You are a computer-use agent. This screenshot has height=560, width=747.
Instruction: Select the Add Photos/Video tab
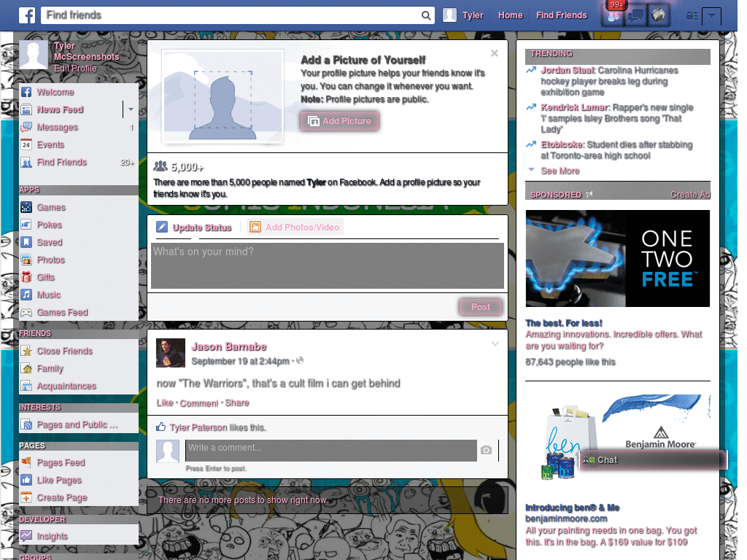click(295, 227)
